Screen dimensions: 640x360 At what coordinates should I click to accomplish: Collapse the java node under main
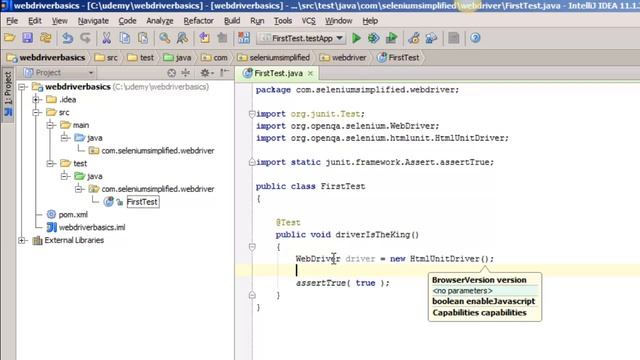coord(64,138)
